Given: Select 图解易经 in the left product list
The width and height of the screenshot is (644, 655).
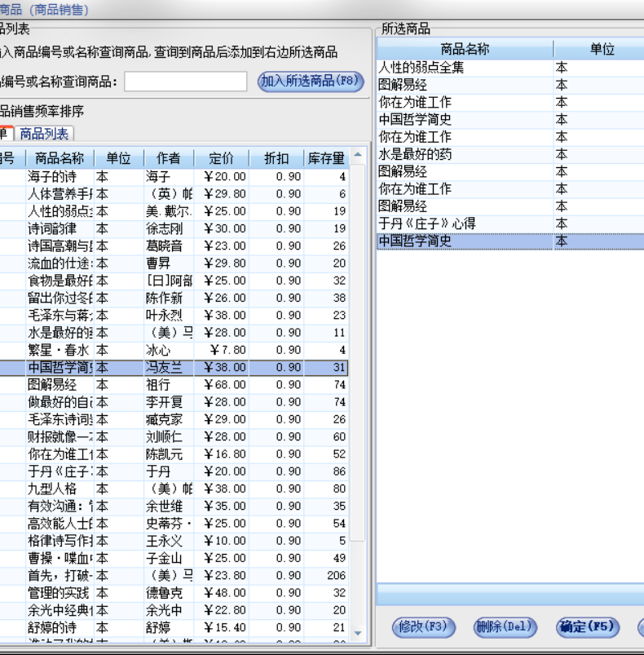Looking at the screenshot, I should click(174, 384).
